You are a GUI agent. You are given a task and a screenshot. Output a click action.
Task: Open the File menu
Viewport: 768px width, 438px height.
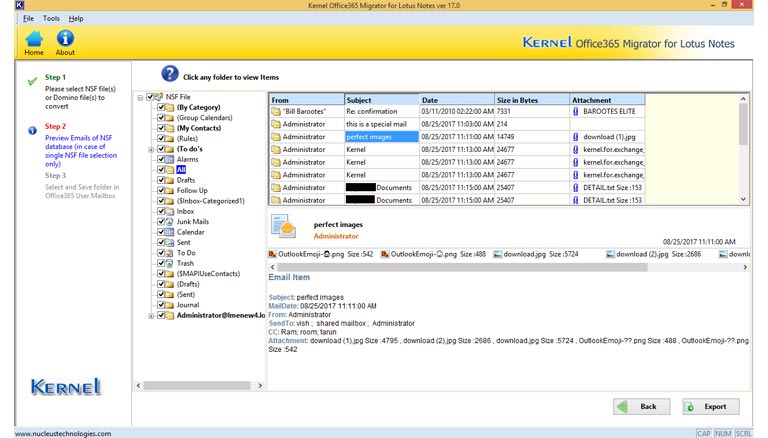point(27,18)
